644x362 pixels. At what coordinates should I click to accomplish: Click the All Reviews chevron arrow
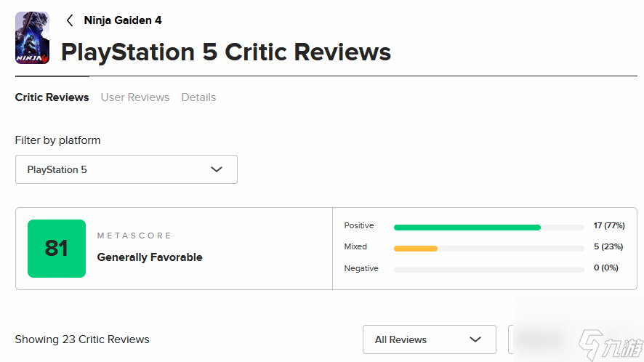point(475,339)
